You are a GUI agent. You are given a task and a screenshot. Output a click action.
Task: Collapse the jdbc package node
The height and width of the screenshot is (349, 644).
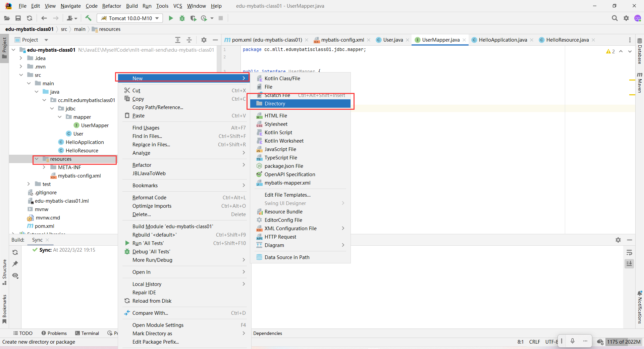pyautogui.click(x=52, y=108)
